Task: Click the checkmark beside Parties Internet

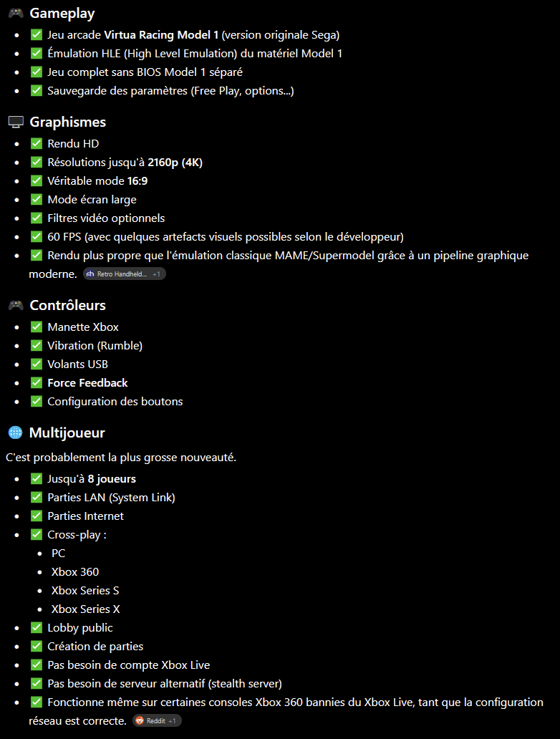Action: (x=37, y=516)
